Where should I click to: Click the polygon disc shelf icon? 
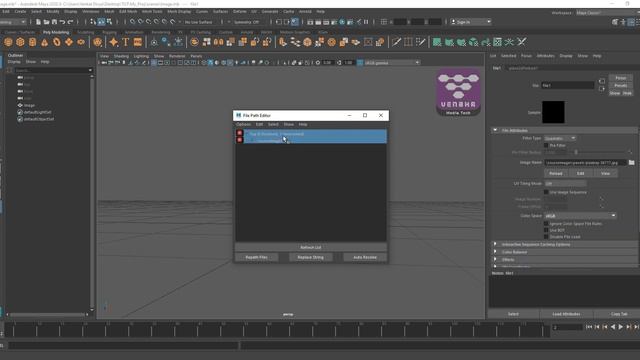click(81, 42)
